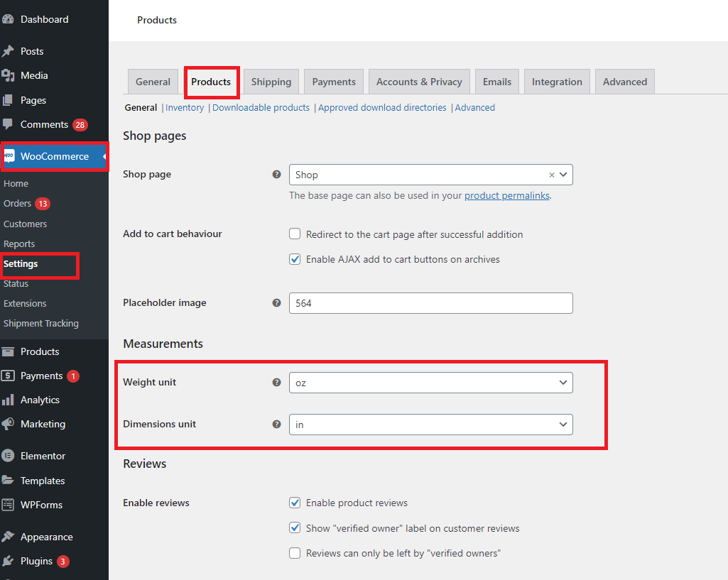Open the Dashboard from the sidebar
The height and width of the screenshot is (580, 728).
coord(43,18)
